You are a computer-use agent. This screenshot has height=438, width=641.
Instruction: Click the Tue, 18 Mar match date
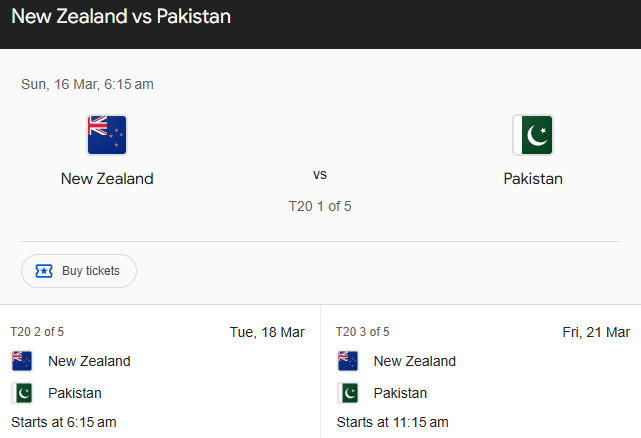267,332
